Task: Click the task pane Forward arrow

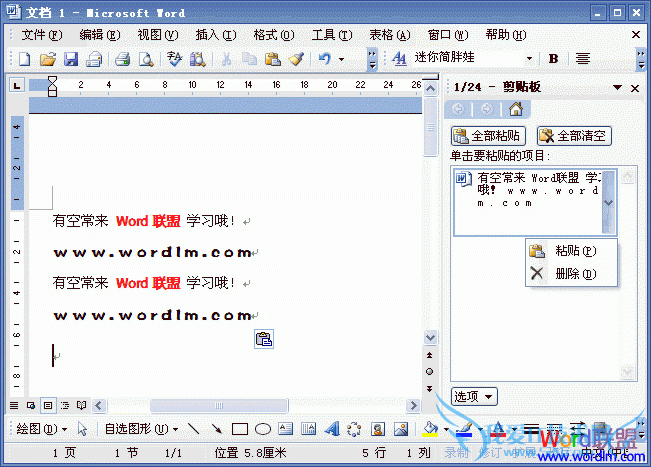Action: [x=487, y=109]
